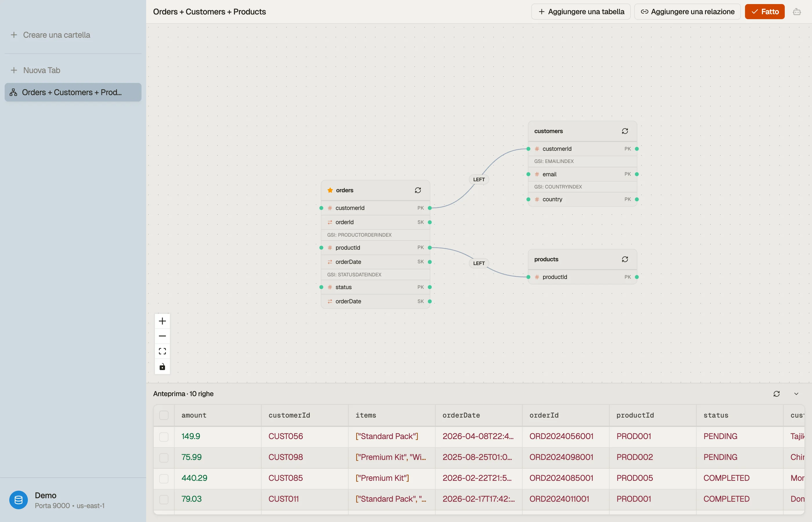Image resolution: width=812 pixels, height=522 pixels.
Task: Check the row with CUST056
Action: [x=164, y=436]
